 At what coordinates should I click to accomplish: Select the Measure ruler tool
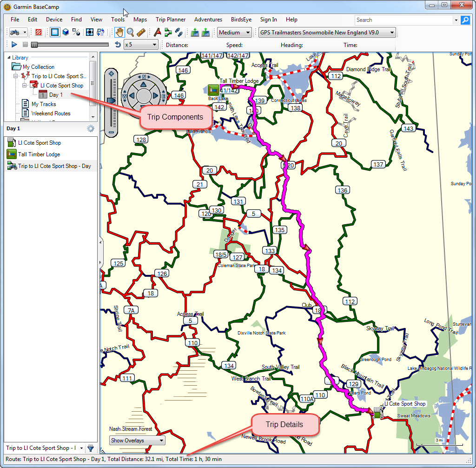tap(141, 32)
